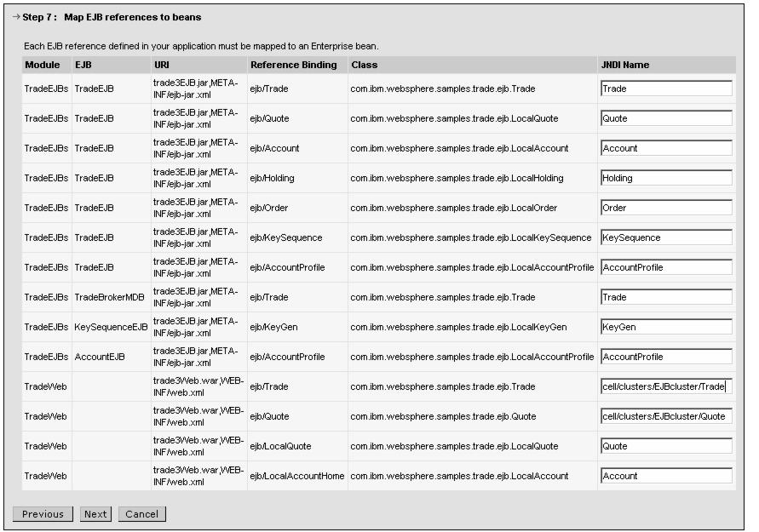Edit the KeySequence JNDI Name field
Image resolution: width=759 pixels, height=532 pixels.
[x=666, y=237]
